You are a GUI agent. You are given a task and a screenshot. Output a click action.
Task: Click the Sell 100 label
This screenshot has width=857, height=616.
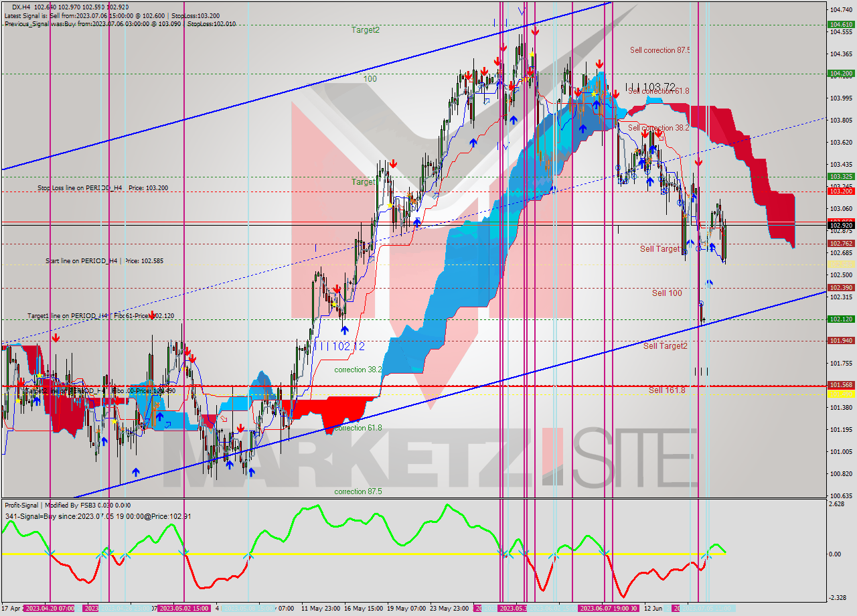tap(667, 293)
